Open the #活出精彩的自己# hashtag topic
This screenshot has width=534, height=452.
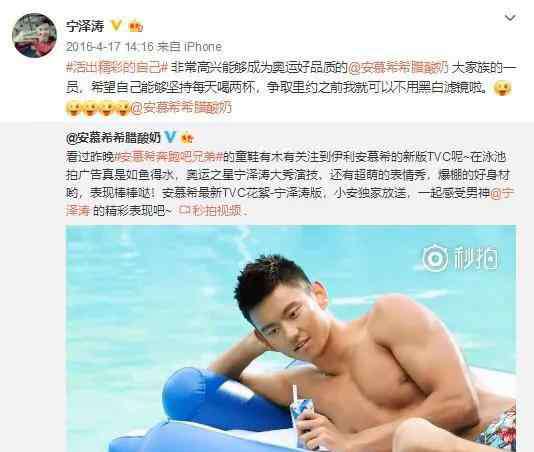pos(116,67)
